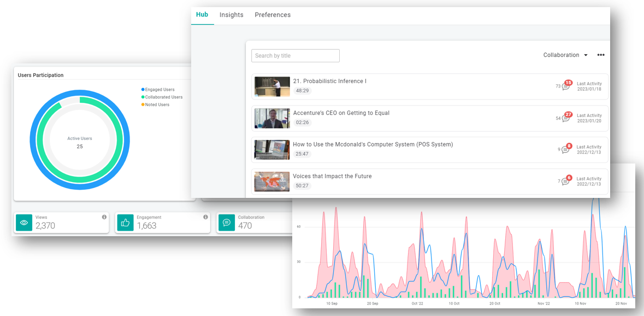Click the Active Users 25 label

[x=80, y=142]
